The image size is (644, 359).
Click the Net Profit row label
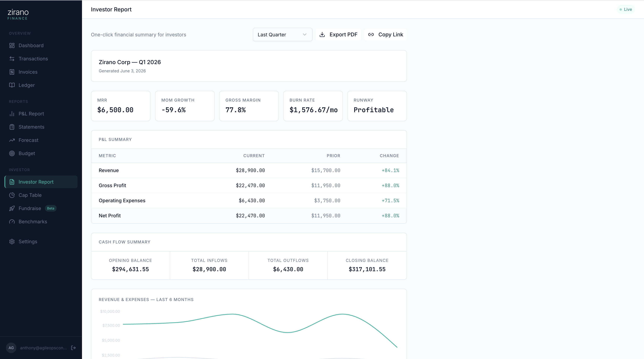point(110,216)
